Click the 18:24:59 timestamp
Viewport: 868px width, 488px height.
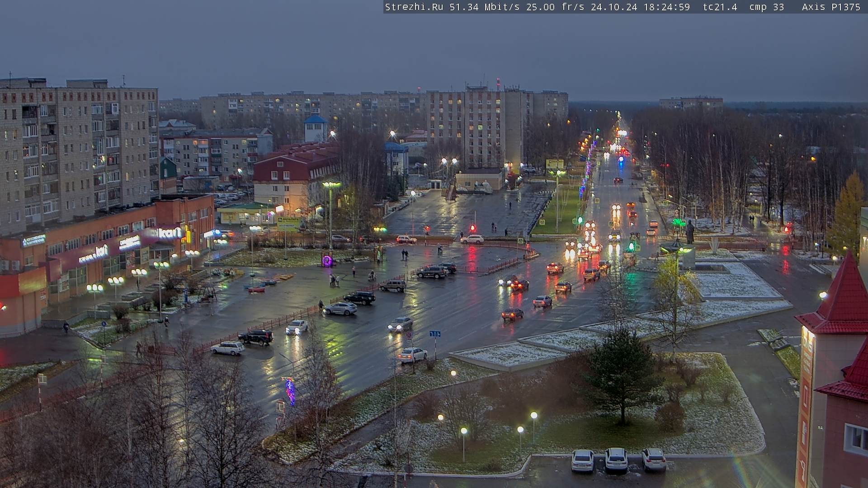click(x=667, y=7)
